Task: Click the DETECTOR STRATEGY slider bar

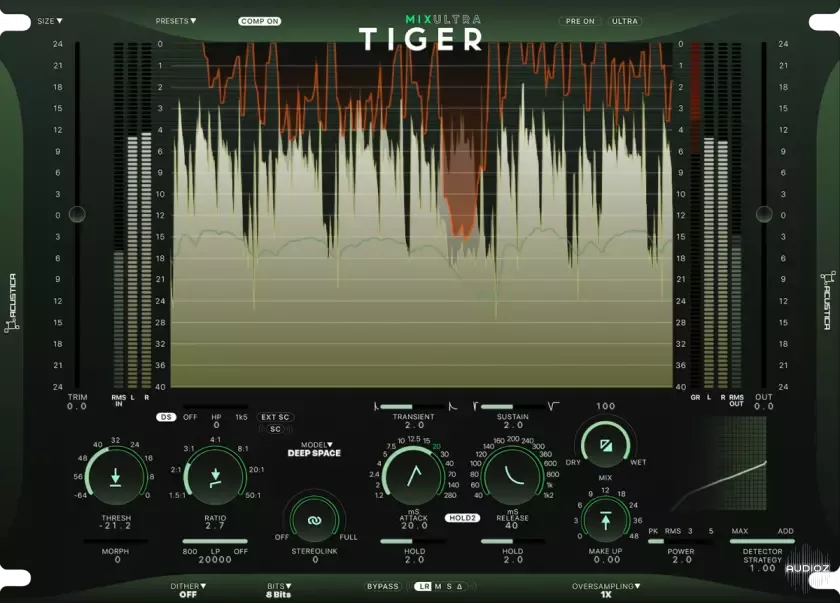Action: coord(762,541)
